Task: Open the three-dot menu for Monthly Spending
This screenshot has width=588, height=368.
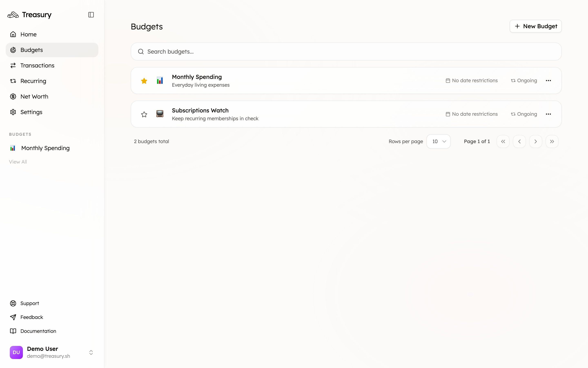Action: tap(548, 81)
